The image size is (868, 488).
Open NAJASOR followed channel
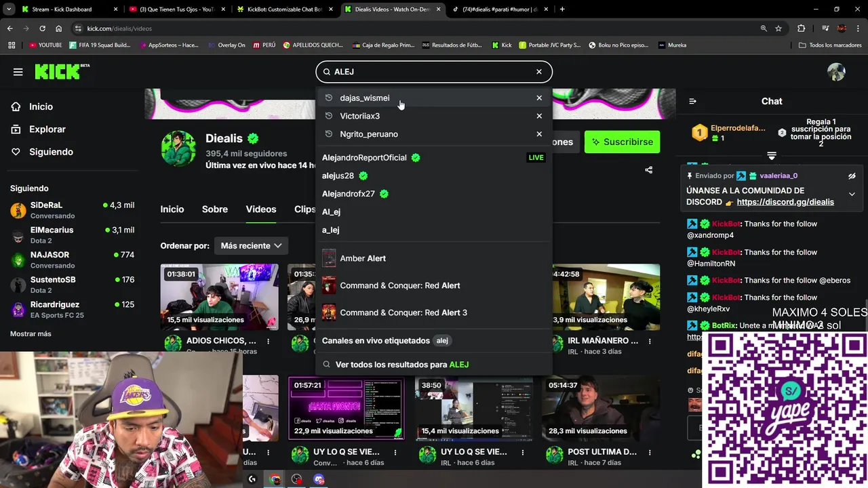tap(71, 260)
